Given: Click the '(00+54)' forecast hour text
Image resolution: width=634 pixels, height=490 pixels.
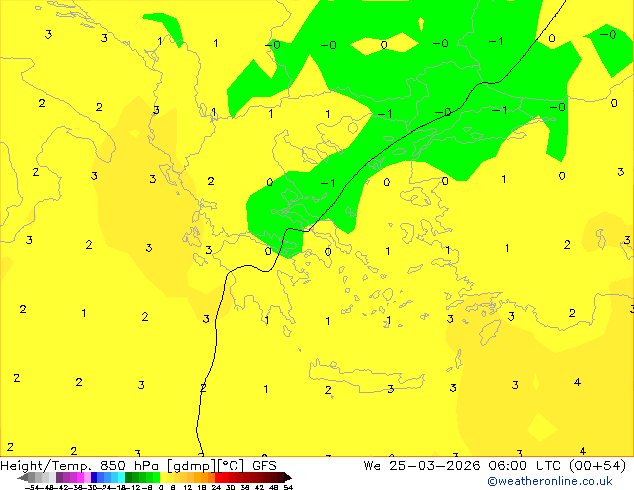Looking at the screenshot, I should 597,466.
